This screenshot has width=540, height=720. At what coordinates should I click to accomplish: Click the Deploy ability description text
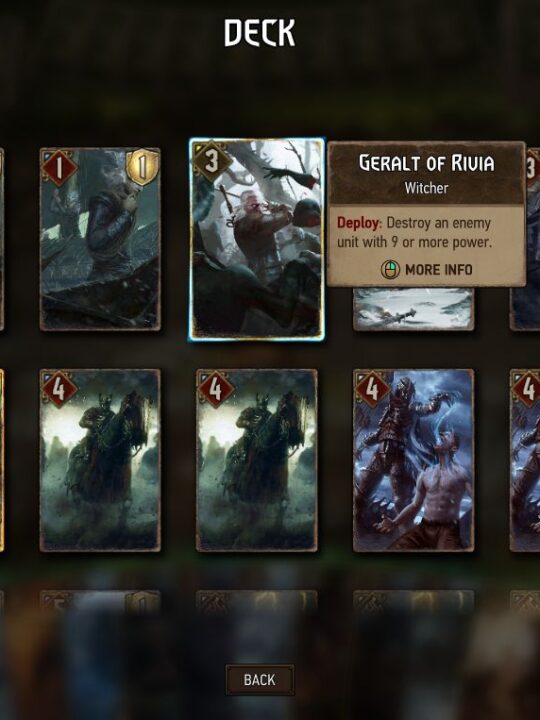(x=414, y=232)
